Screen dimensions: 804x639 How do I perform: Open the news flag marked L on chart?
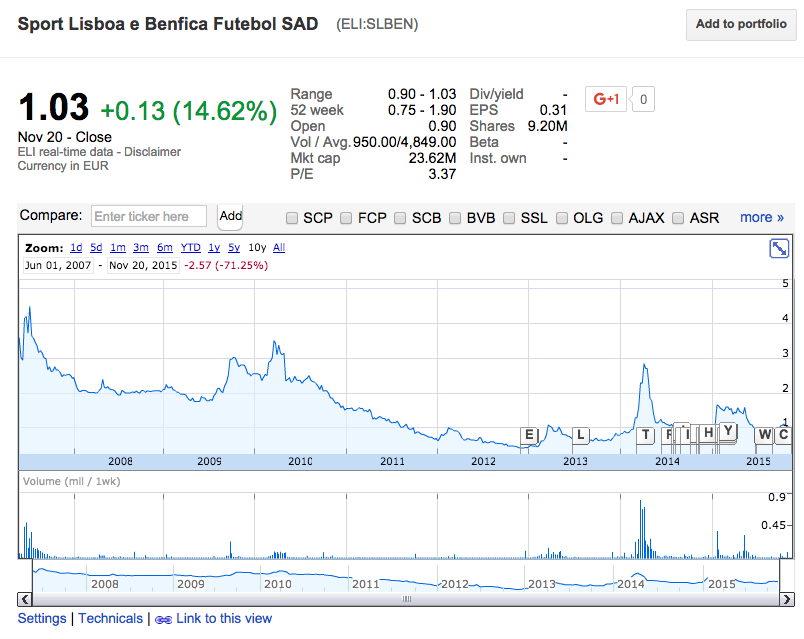pos(580,435)
